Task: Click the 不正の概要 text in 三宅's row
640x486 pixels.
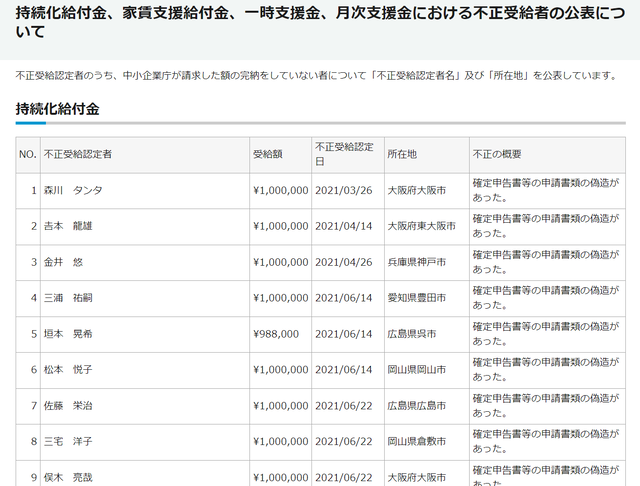Action: coord(546,442)
